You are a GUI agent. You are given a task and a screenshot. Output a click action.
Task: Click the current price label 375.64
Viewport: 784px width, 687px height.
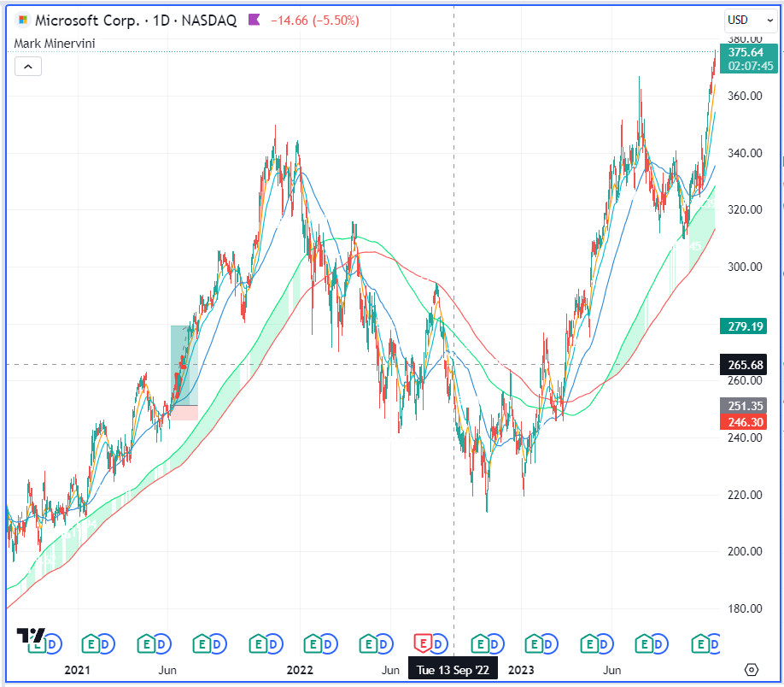point(739,52)
